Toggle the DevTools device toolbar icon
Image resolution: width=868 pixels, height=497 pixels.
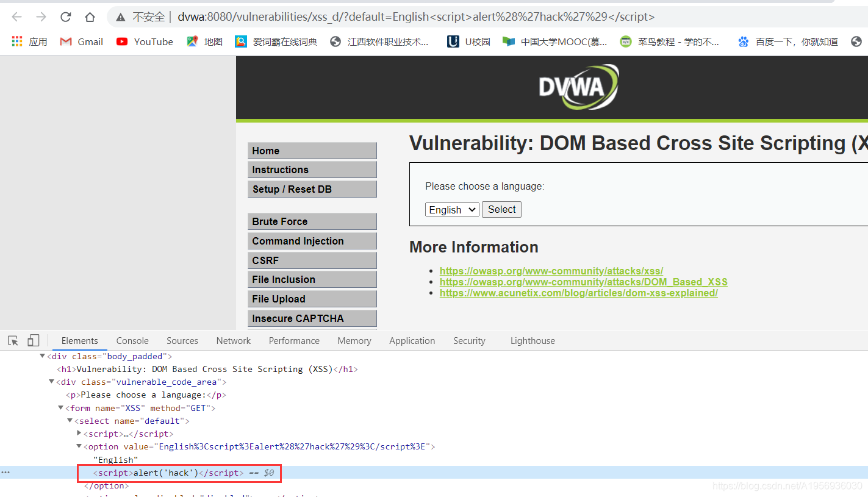click(34, 341)
